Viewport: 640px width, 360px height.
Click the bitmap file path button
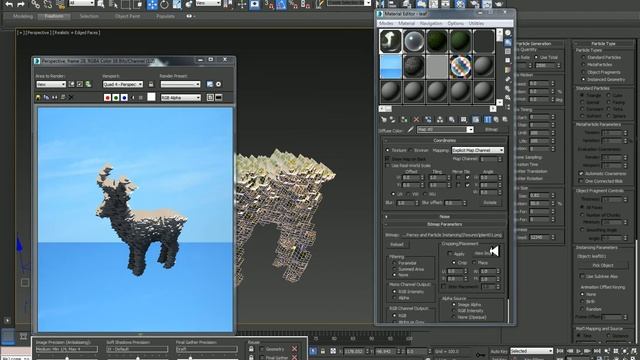click(451, 235)
